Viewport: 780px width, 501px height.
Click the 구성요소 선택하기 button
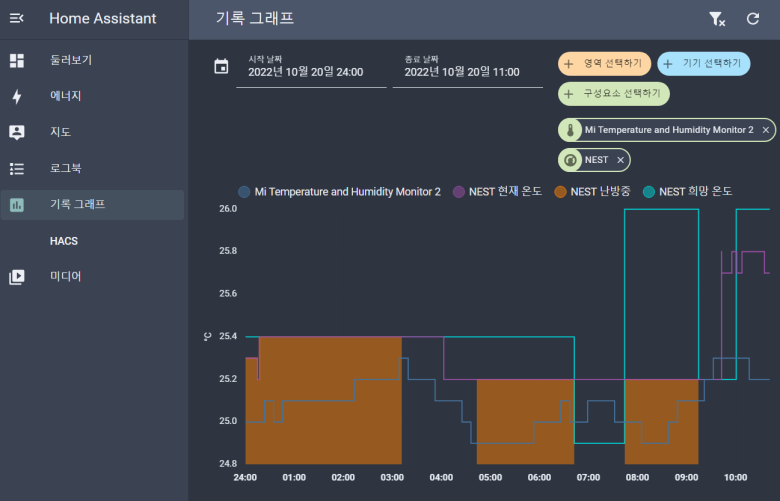click(614, 94)
